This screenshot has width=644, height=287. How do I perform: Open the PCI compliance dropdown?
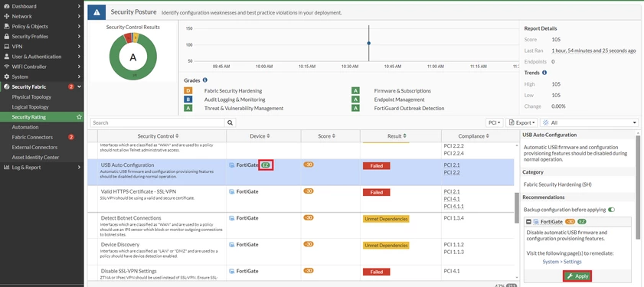click(494, 122)
